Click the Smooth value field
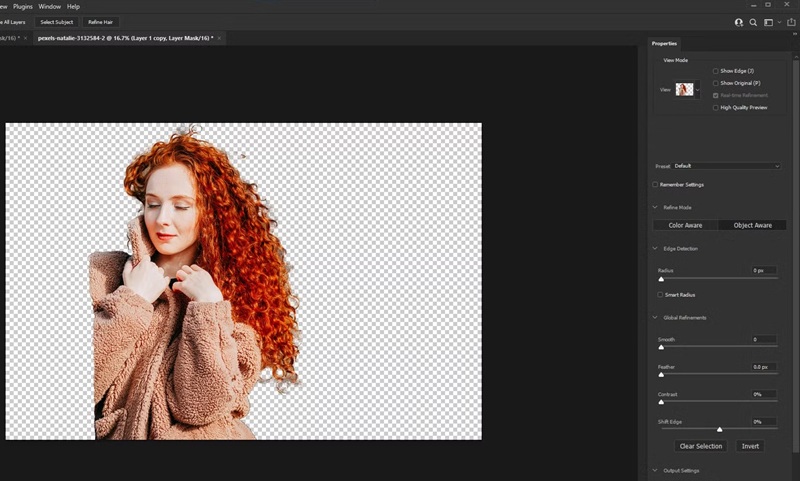Viewport: 800px width, 481px height. pos(764,339)
